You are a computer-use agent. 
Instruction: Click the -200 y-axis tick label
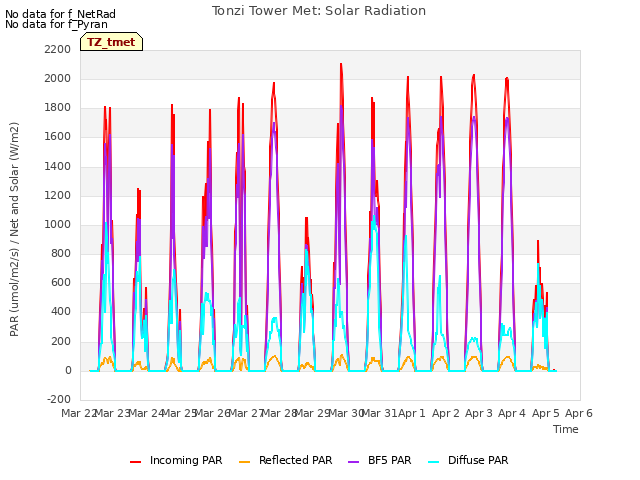point(59,399)
